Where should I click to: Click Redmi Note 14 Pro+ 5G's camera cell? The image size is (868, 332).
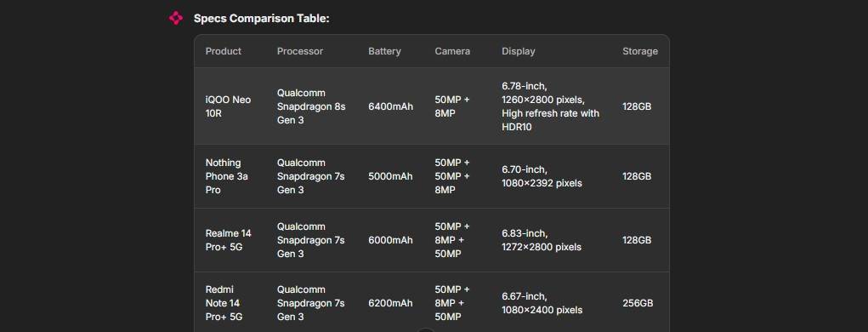451,303
